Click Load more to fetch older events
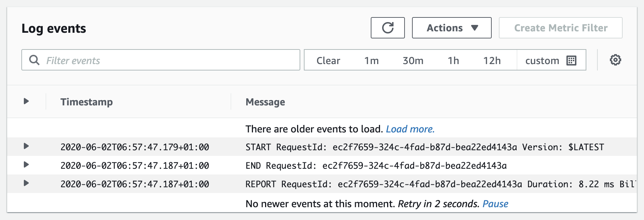The width and height of the screenshot is (644, 220). 411,129
